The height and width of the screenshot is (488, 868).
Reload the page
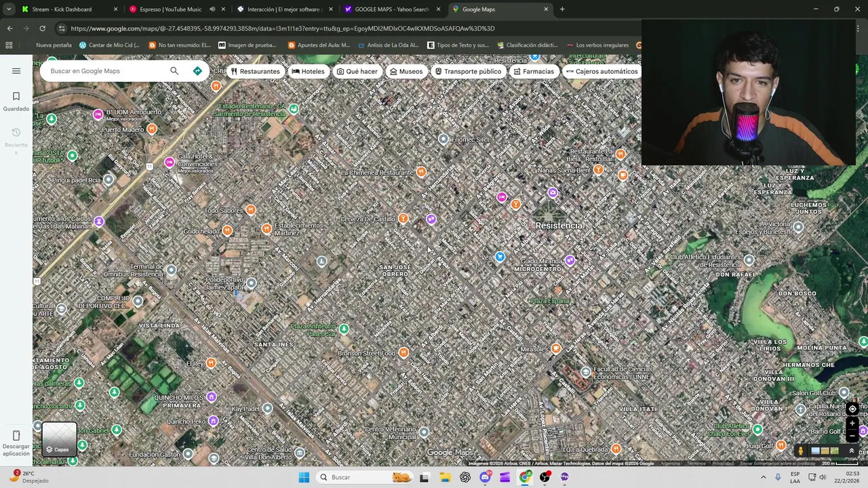(42, 28)
